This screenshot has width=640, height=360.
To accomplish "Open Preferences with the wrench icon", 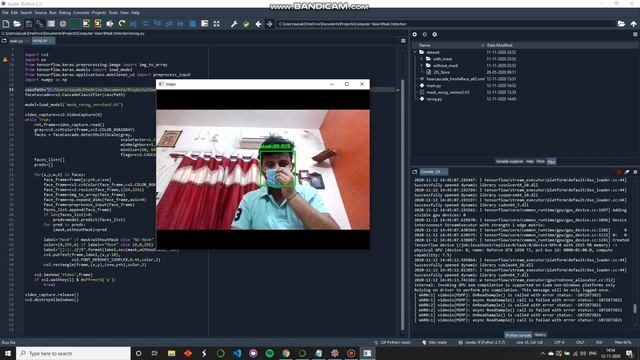I will (x=234, y=24).
